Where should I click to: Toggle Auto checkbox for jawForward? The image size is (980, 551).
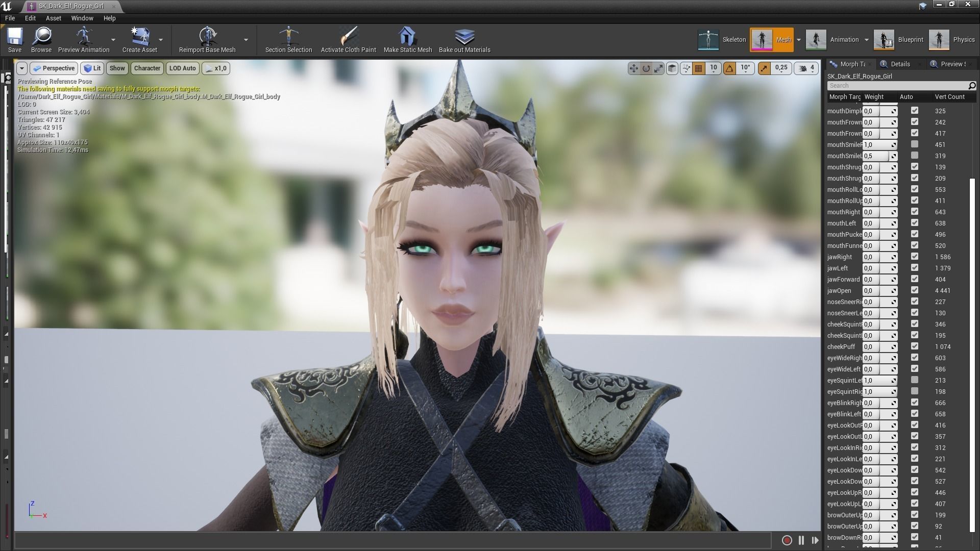point(914,279)
